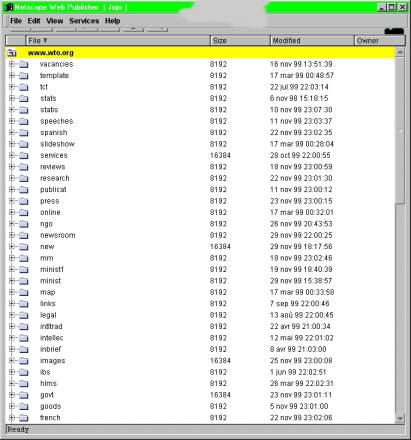This screenshot has width=411, height=440.
Task: Click the links folder icon
Action: (x=24, y=304)
